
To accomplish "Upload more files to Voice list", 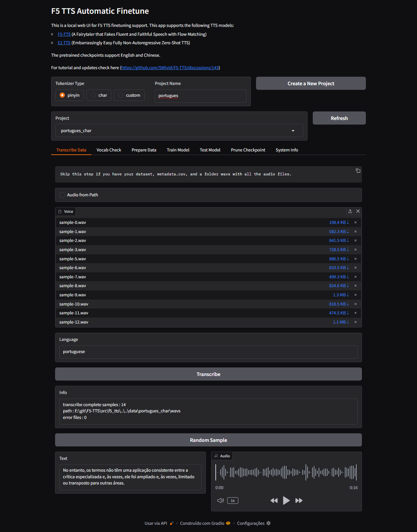I will 350,211.
